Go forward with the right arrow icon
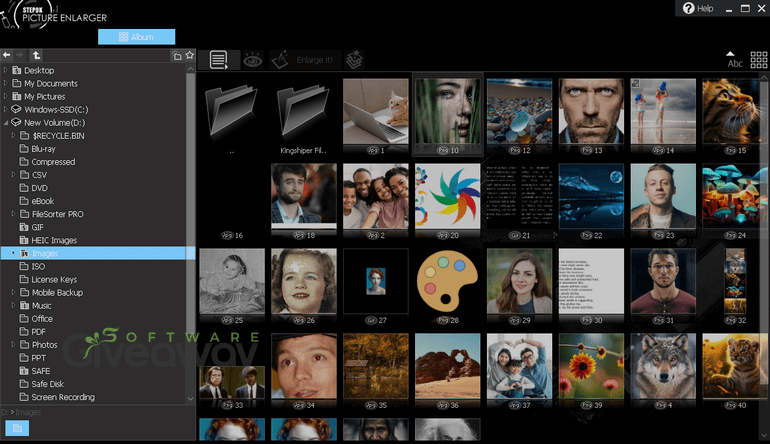This screenshot has width=770, height=444. 20,55
